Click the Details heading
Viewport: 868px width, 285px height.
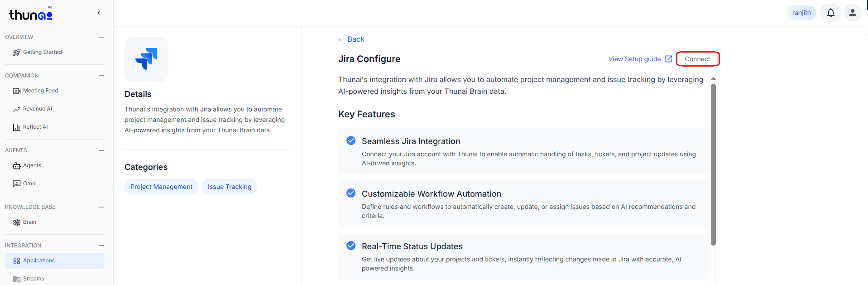(138, 94)
